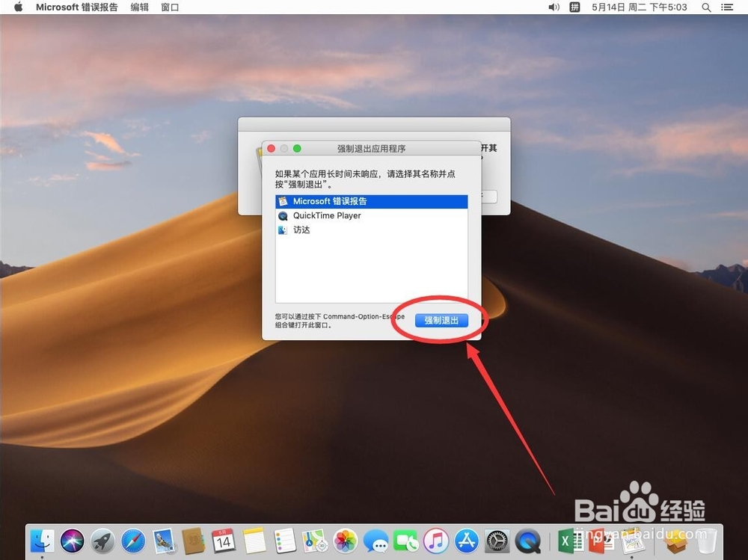Click title bar of the window behind
This screenshot has width=748, height=560.
coord(374,125)
